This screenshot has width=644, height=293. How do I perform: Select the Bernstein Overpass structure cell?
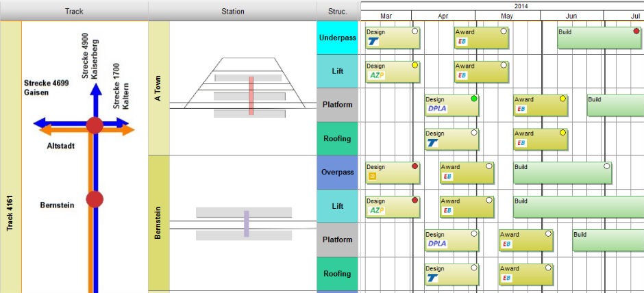point(338,173)
